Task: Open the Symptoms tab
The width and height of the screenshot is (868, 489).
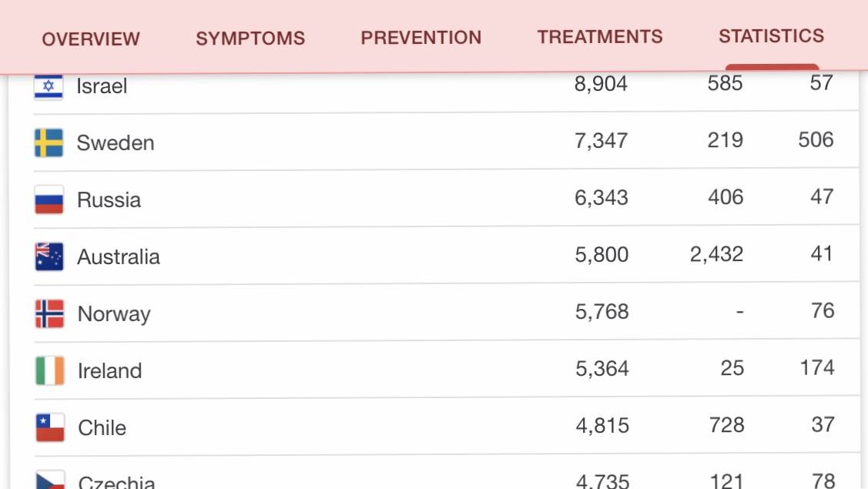Action: [x=250, y=39]
